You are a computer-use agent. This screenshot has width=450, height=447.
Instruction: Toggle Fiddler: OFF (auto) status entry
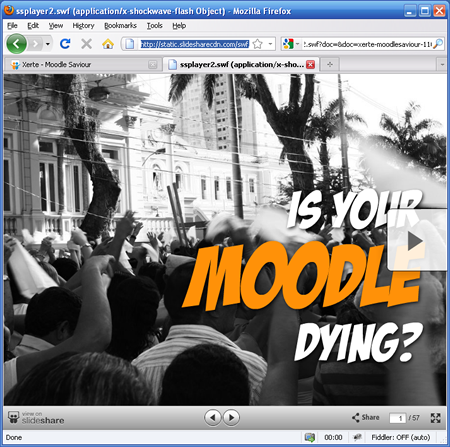[401, 437]
